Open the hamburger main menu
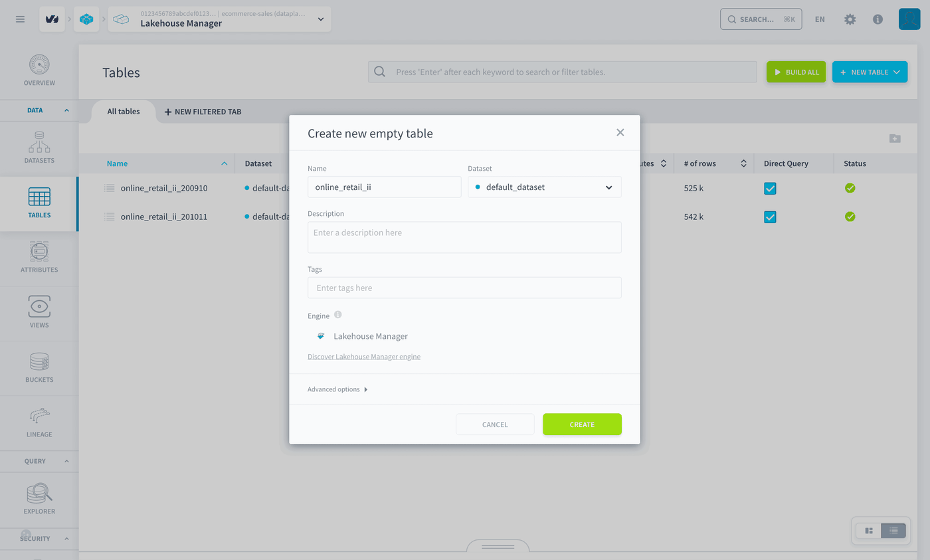The width and height of the screenshot is (930, 560). tap(20, 19)
